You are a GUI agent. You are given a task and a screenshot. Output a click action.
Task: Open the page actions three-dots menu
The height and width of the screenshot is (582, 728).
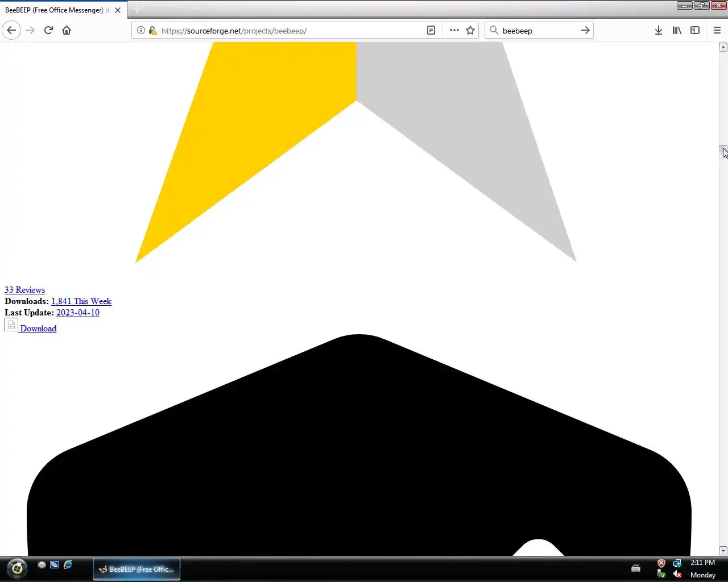[x=454, y=30]
